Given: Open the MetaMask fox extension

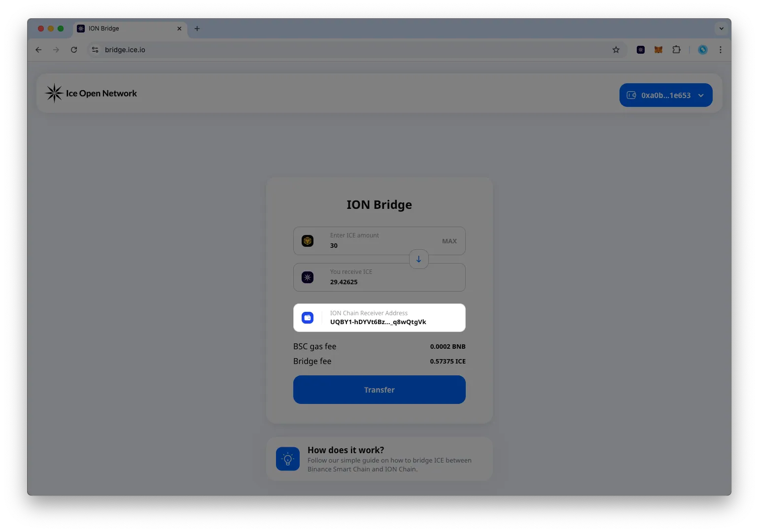Looking at the screenshot, I should coord(658,50).
